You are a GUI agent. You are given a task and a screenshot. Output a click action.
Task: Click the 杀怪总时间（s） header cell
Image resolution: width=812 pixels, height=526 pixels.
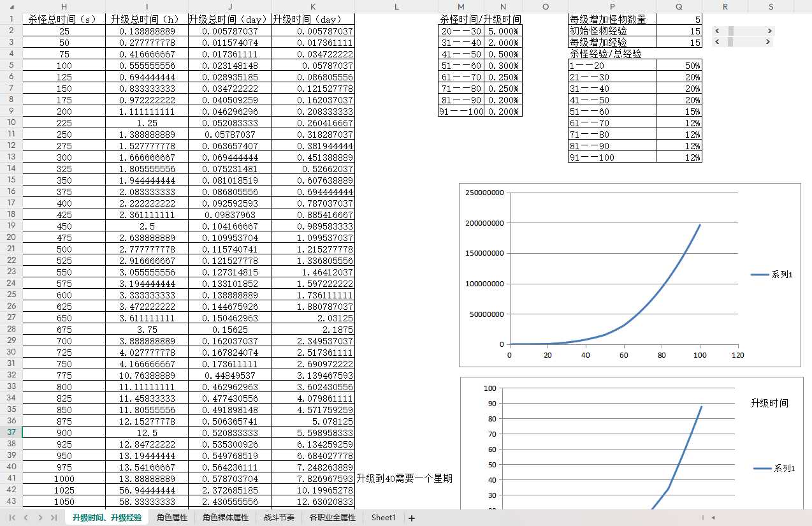pyautogui.click(x=64, y=19)
